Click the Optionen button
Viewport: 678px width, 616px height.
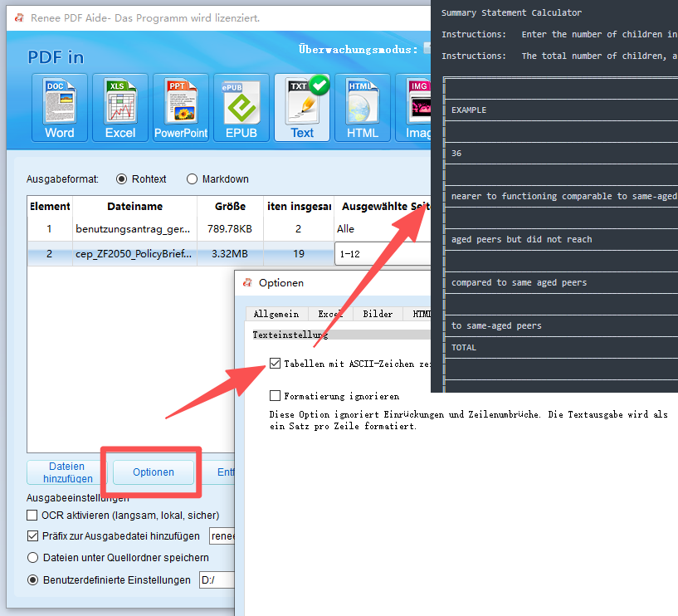coord(154,472)
